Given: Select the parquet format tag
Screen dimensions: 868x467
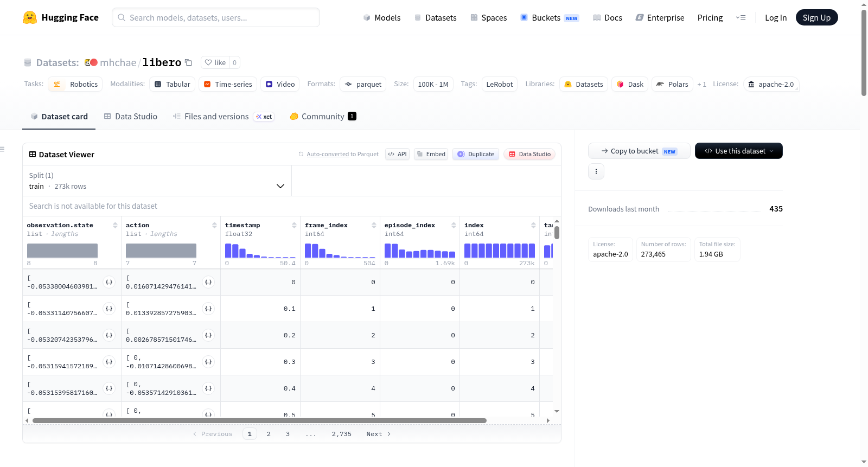Looking at the screenshot, I should pyautogui.click(x=363, y=84).
